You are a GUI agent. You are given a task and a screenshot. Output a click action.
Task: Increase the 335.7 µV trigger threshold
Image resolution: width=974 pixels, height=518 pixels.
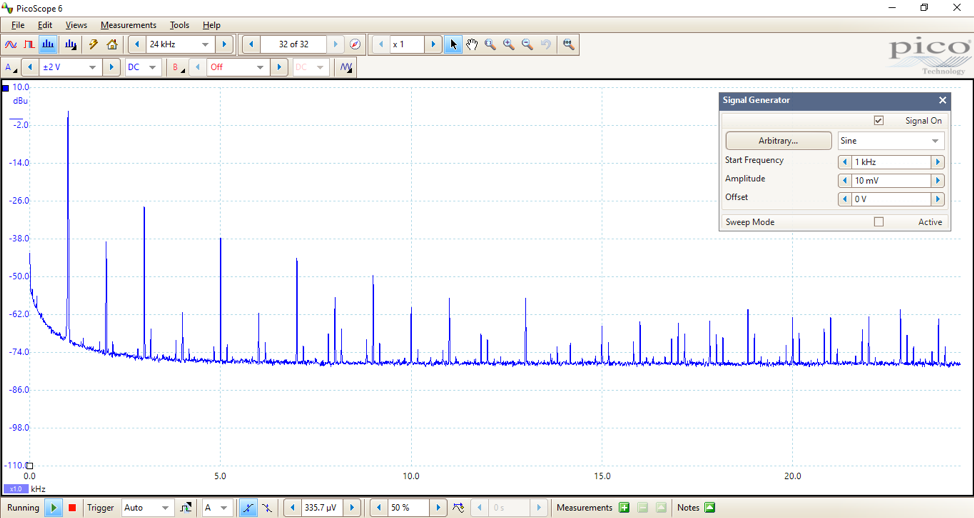352,507
